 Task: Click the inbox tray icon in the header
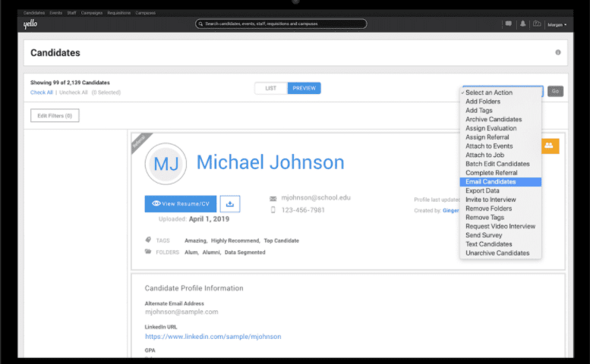(x=537, y=24)
